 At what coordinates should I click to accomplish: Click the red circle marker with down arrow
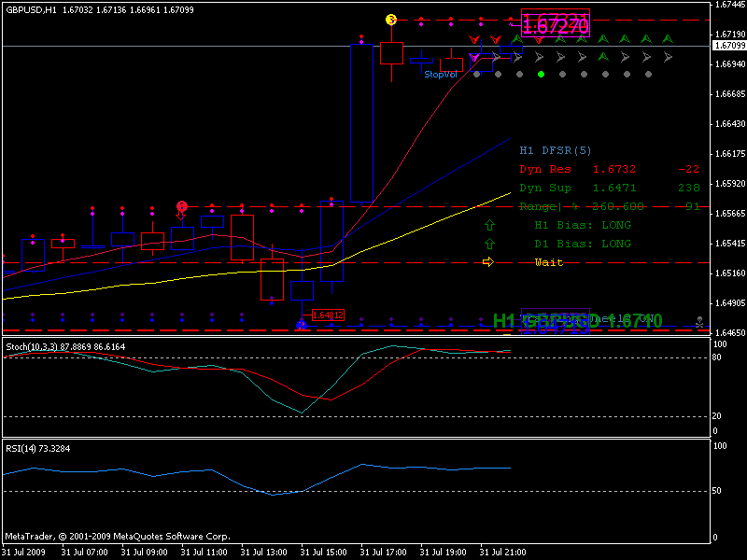coord(182,206)
